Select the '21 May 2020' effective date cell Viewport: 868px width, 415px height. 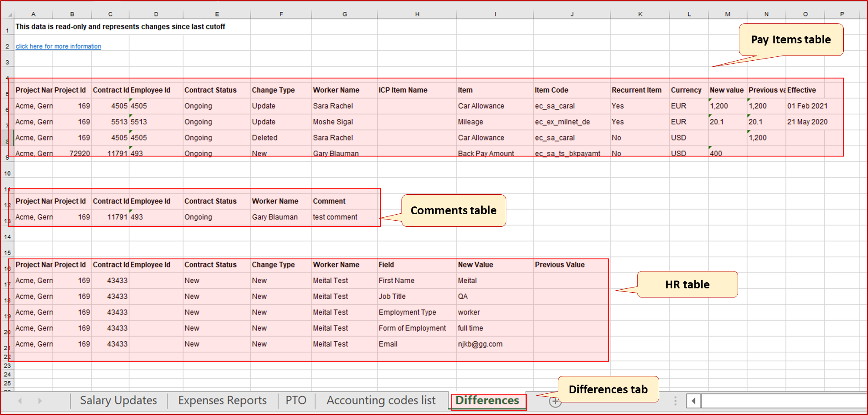click(x=807, y=122)
